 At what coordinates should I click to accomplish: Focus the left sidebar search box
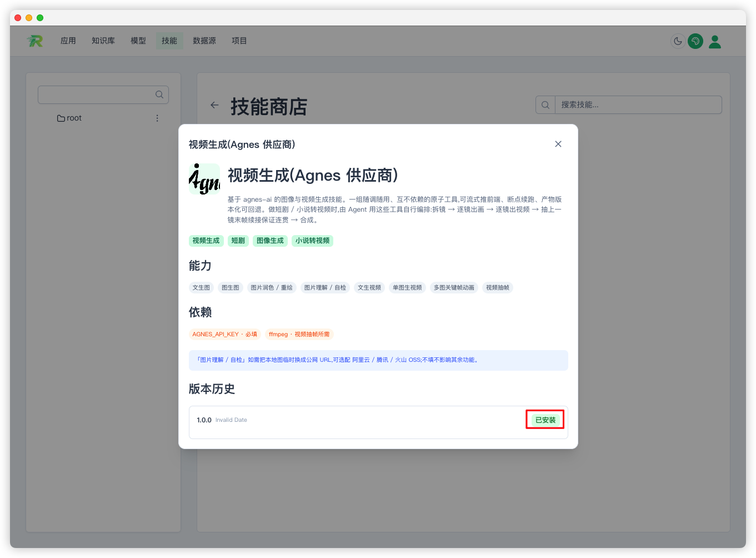103,94
